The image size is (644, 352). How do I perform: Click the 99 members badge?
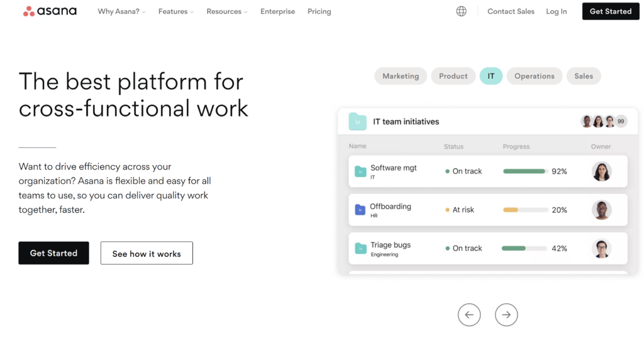click(x=621, y=122)
